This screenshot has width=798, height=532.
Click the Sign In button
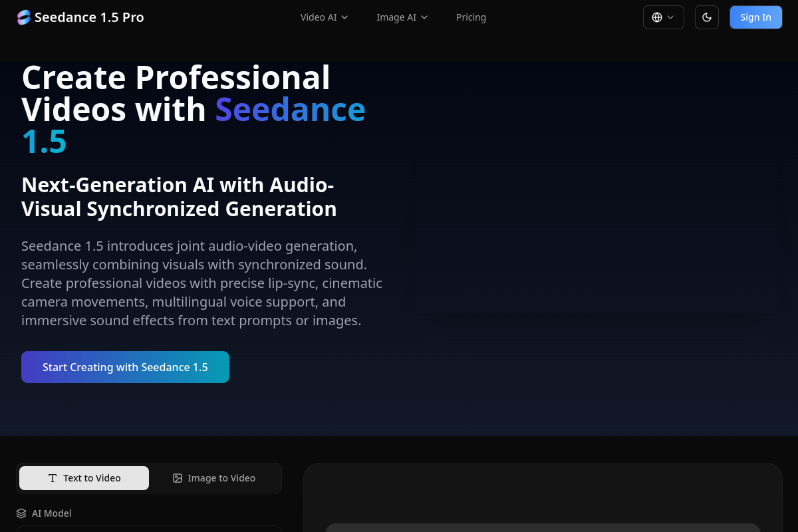tap(755, 17)
